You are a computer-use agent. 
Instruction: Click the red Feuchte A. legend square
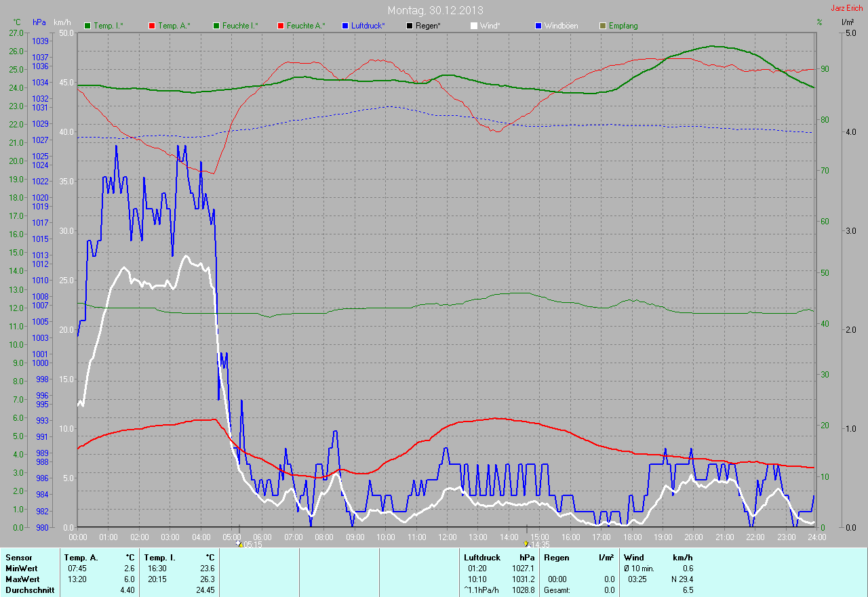tap(281, 26)
